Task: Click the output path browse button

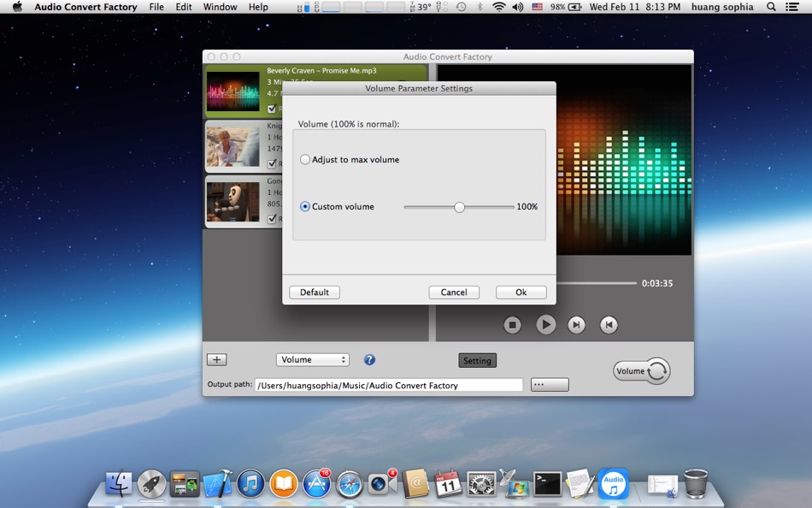Action: click(x=550, y=385)
